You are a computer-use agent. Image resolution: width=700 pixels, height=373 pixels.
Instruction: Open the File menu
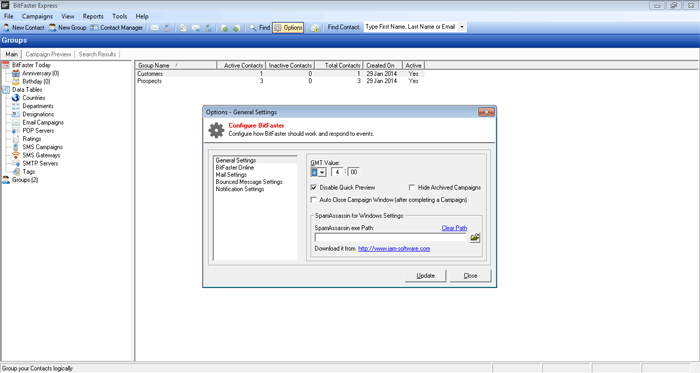[8, 16]
